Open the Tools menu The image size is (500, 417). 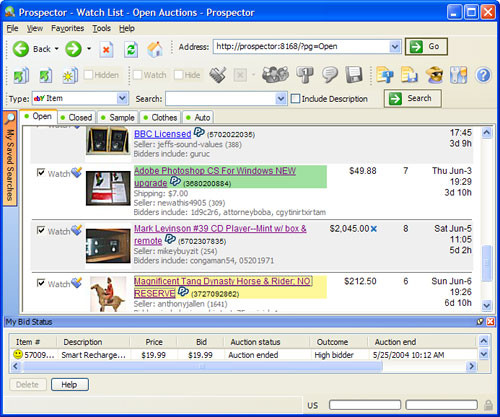click(101, 28)
